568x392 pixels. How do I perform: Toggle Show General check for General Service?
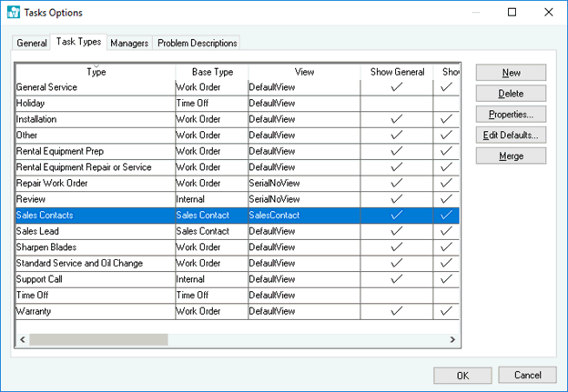(x=397, y=87)
